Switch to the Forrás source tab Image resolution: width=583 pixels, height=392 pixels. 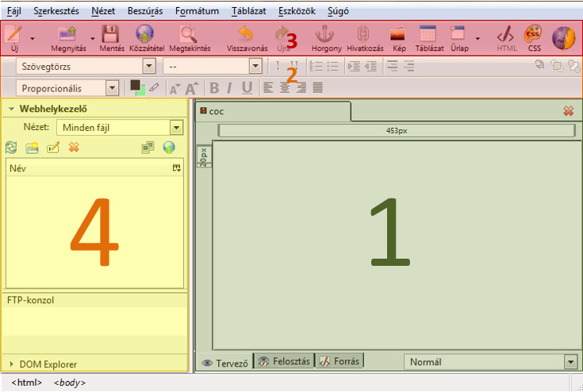click(339, 361)
